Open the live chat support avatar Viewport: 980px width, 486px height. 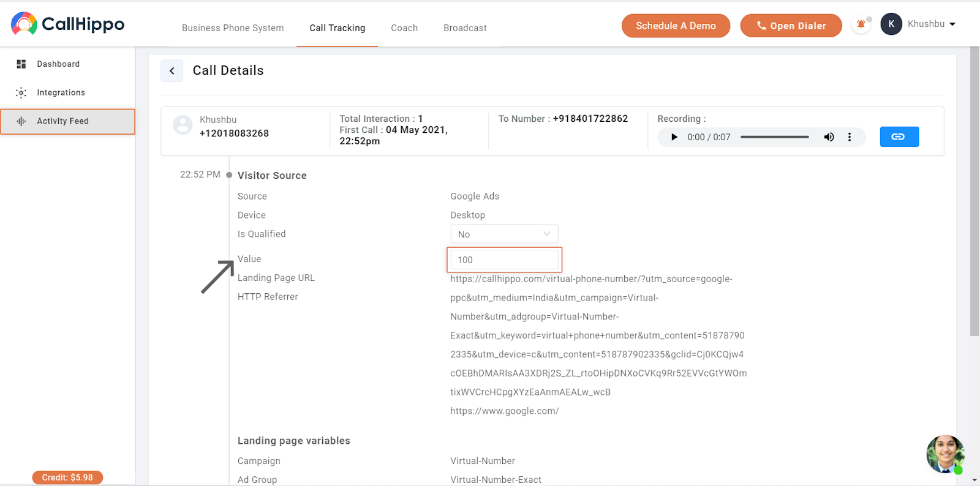(945, 454)
